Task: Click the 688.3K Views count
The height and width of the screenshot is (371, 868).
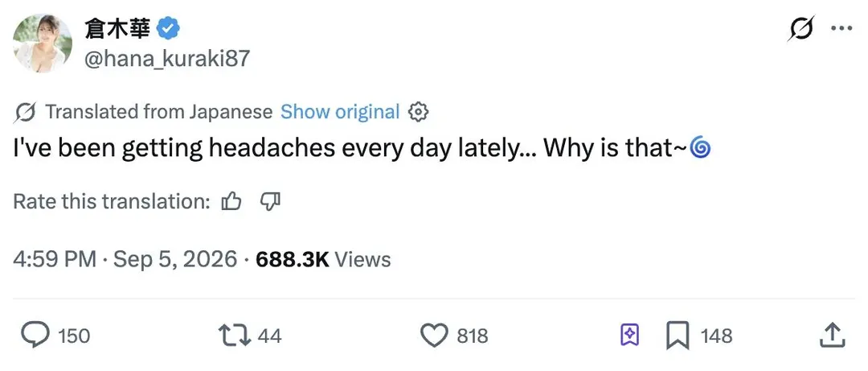Action: 323,259
